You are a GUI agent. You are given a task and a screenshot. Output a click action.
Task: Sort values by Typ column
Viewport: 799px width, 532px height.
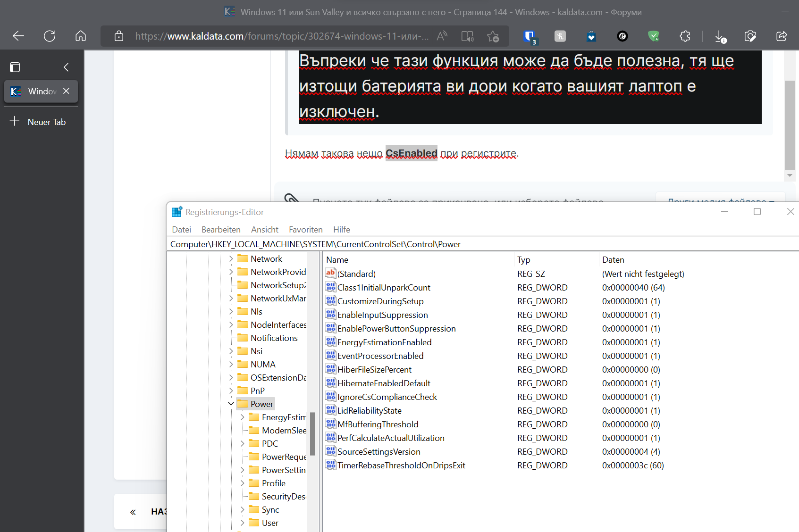click(556, 260)
